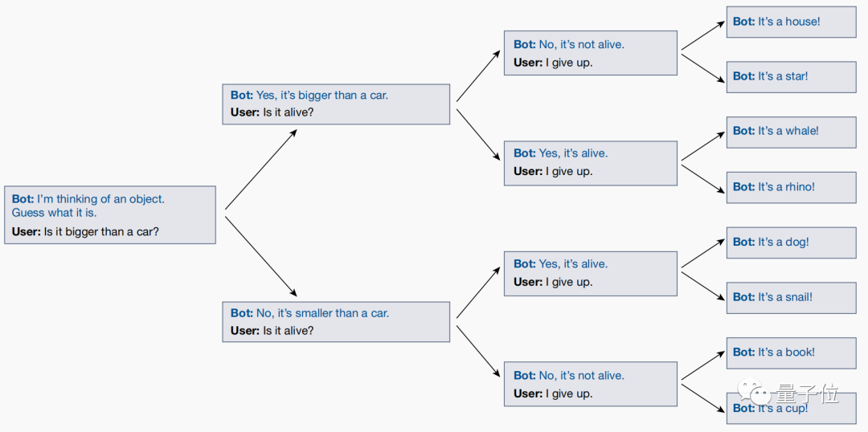This screenshot has height=432, width=868.
Task: Select the "It's a book!" leaf box
Action: pyautogui.click(x=791, y=353)
